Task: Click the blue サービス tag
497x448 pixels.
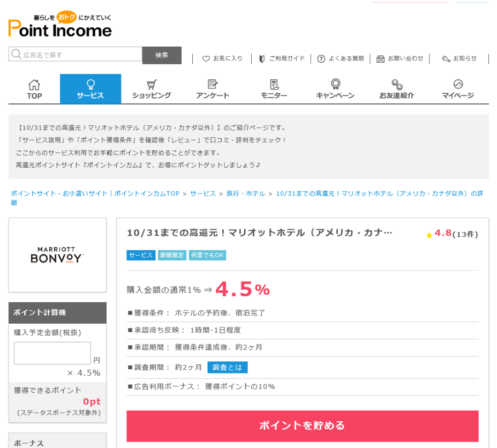Action: [141, 255]
